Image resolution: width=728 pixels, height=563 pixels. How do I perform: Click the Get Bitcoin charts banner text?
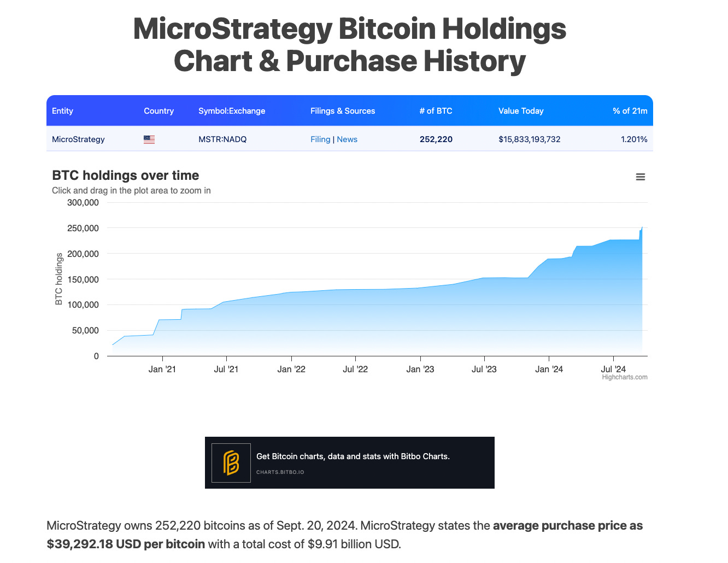tap(353, 456)
